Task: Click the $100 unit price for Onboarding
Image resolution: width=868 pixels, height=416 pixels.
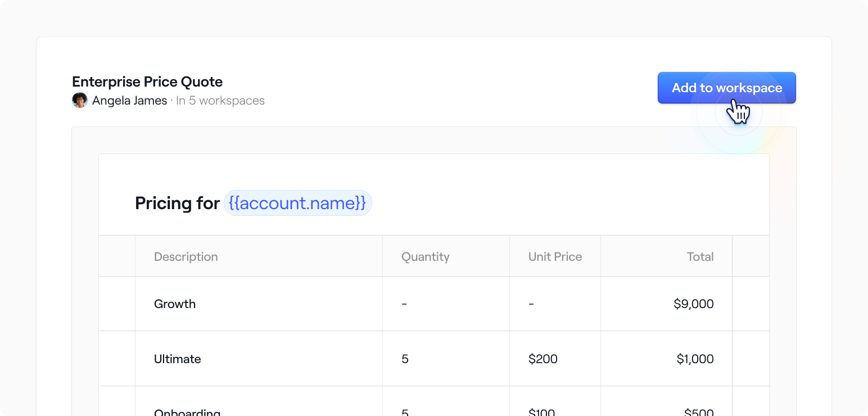Action: (541, 412)
